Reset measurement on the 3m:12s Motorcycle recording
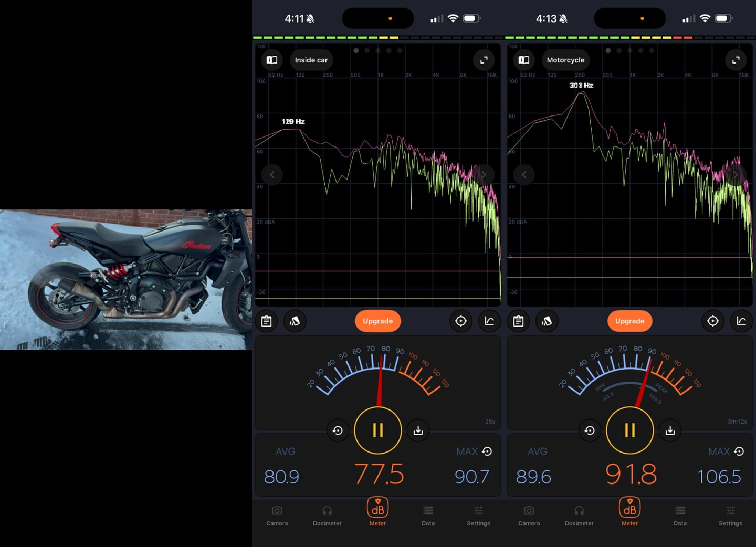756x547 pixels. click(x=590, y=430)
